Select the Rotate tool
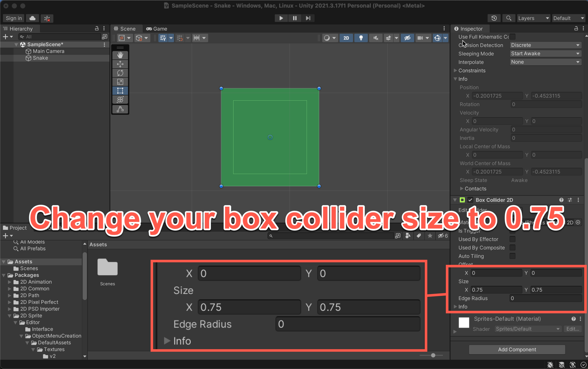Viewport: 588px width, 369px height. click(x=120, y=73)
